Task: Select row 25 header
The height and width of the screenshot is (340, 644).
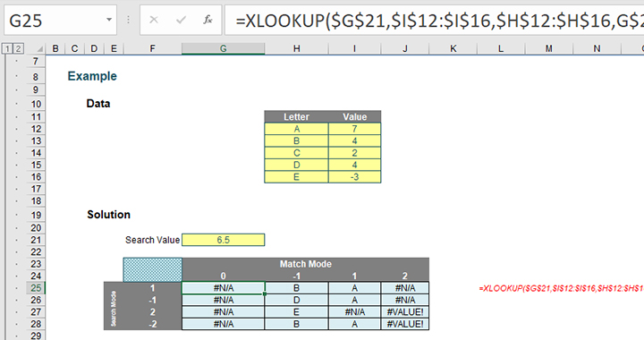Action: (36, 288)
